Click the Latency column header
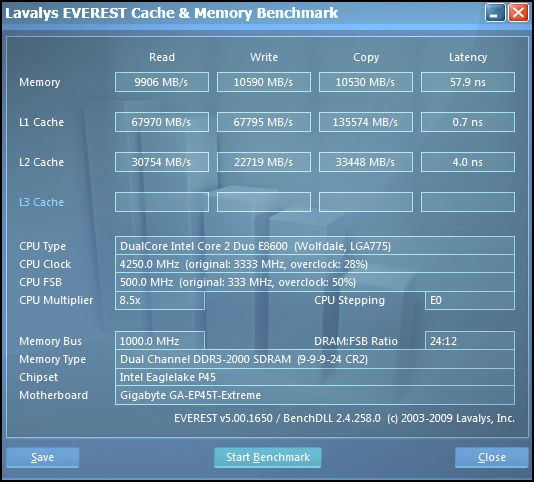The width and height of the screenshot is (534, 482). coord(468,57)
